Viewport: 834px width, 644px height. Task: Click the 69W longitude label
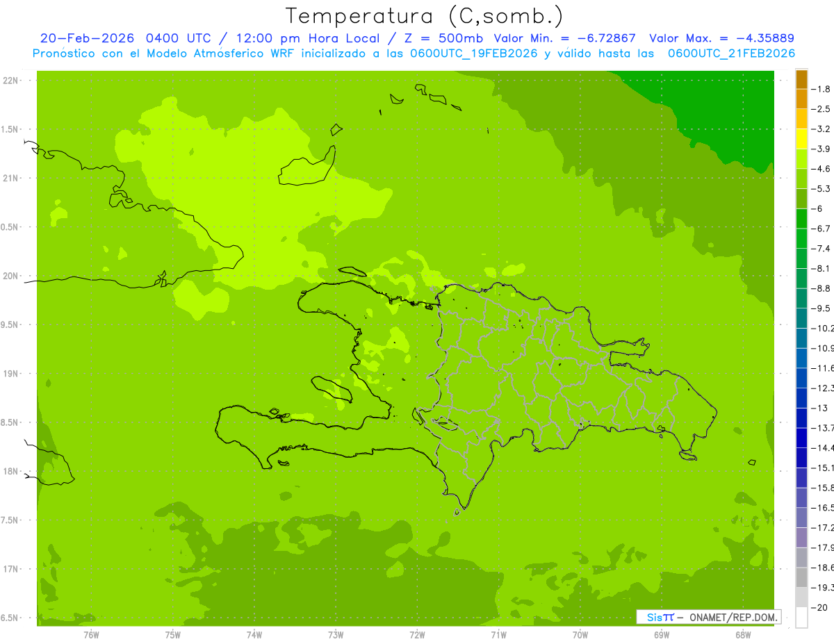pos(662,635)
